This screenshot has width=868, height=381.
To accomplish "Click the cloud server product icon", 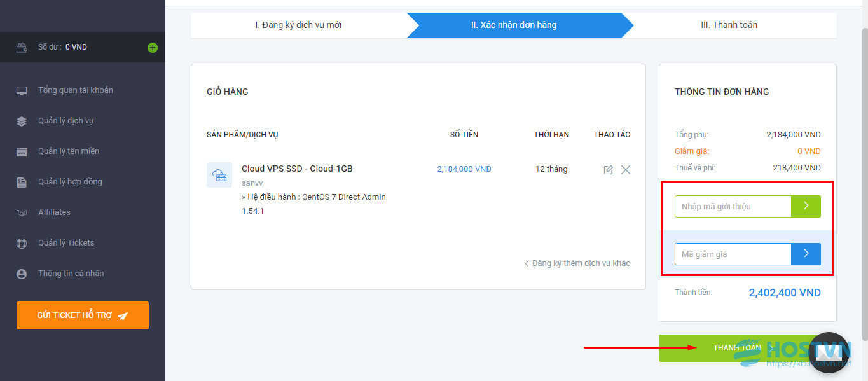I will tap(219, 175).
